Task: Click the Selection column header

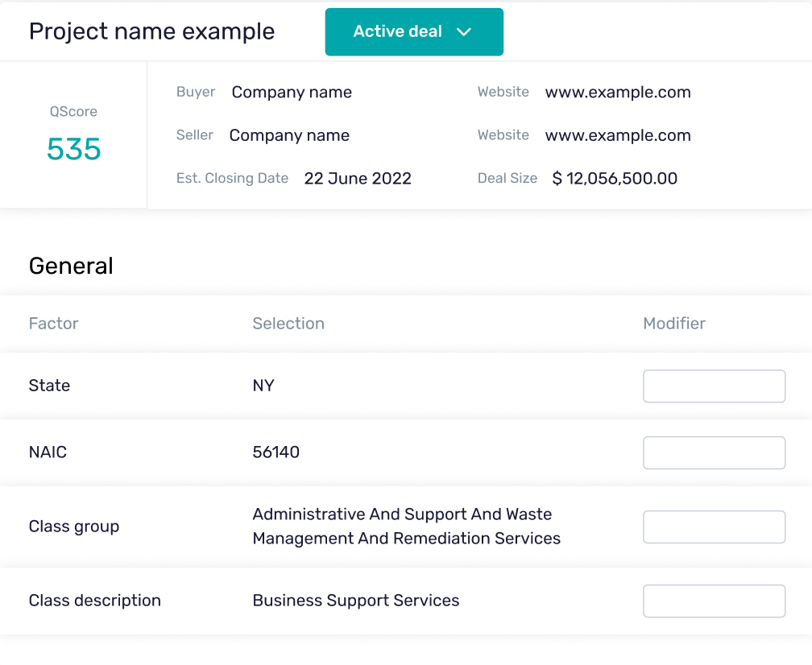Action: 288,323
